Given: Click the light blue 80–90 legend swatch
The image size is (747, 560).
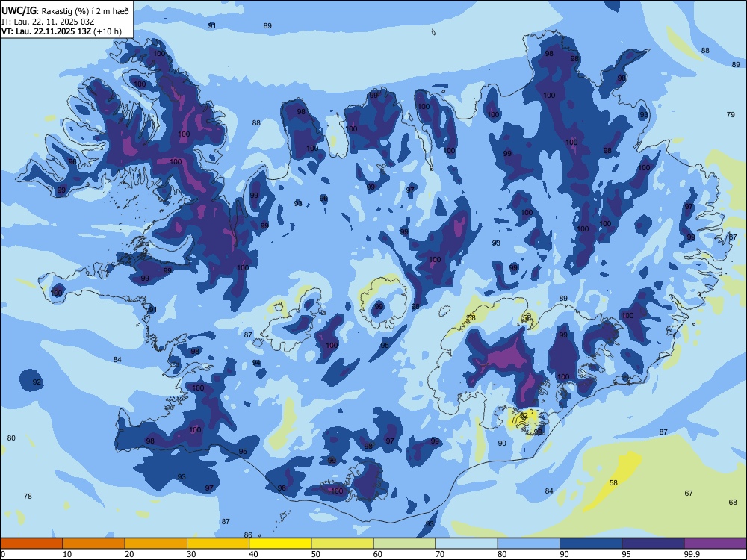Looking at the screenshot, I should (x=529, y=544).
